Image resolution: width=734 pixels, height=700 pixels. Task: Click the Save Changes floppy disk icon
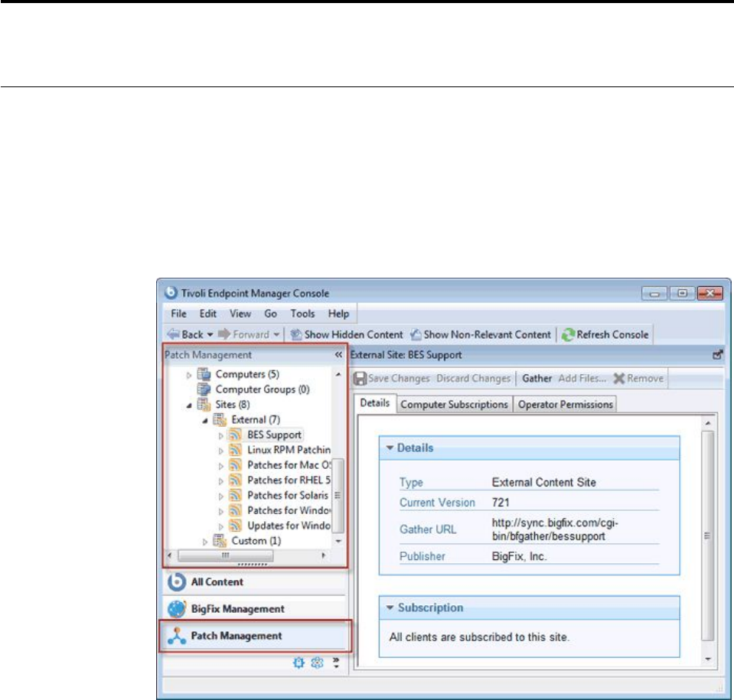point(360,379)
